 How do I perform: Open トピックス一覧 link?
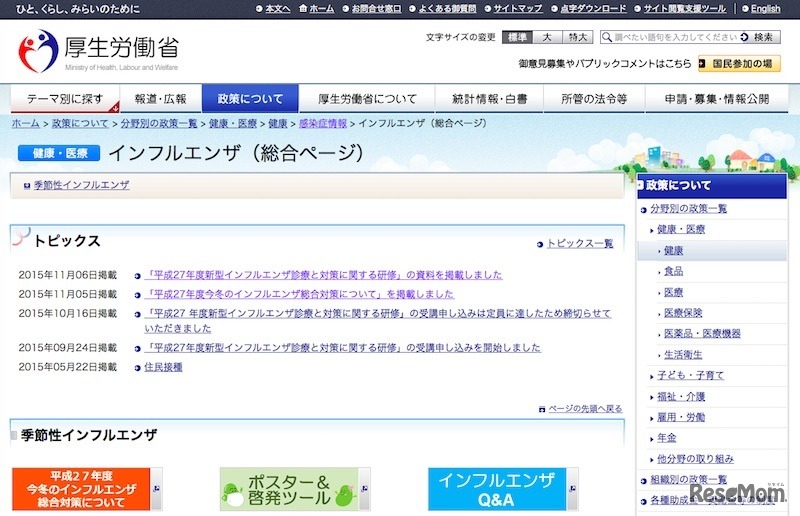click(x=579, y=243)
